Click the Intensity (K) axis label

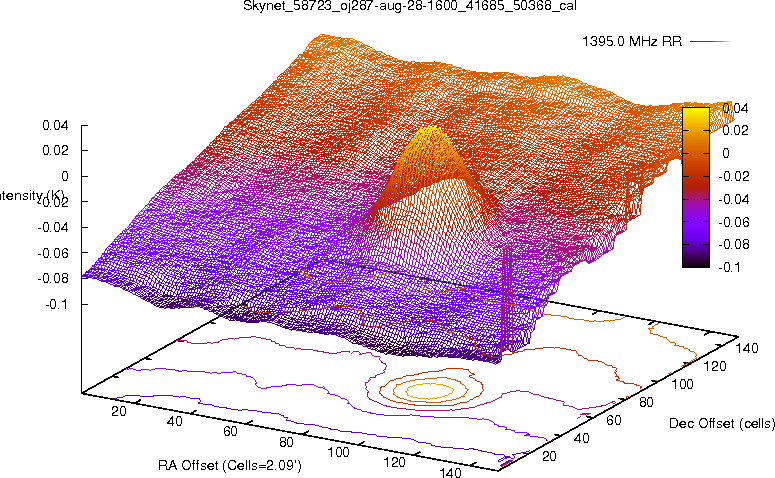click(30, 196)
